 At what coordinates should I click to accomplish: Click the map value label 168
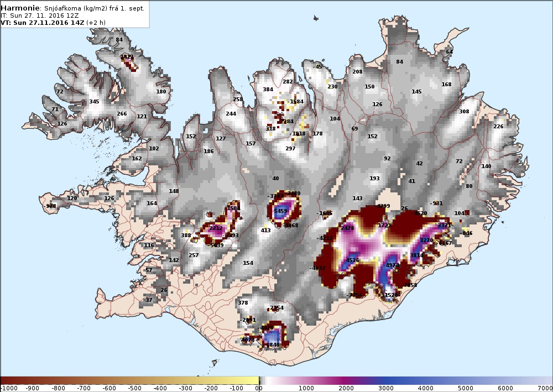coord(446,84)
